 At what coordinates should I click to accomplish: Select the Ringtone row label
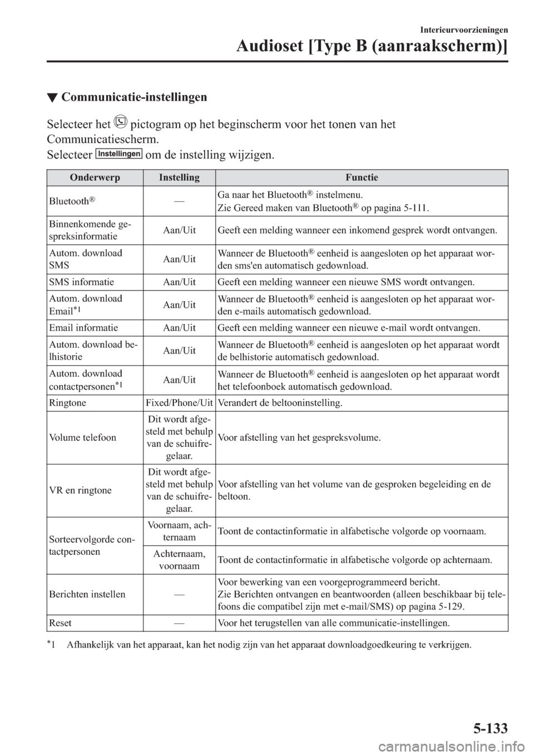67,402
